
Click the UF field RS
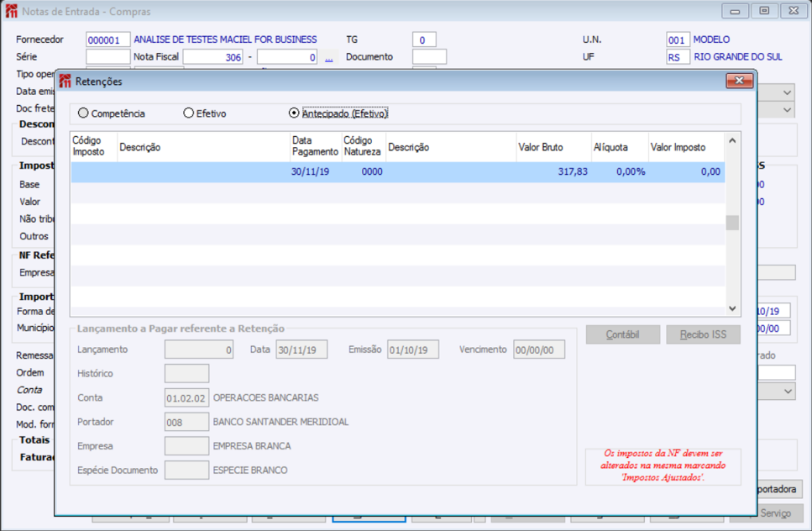678,56
